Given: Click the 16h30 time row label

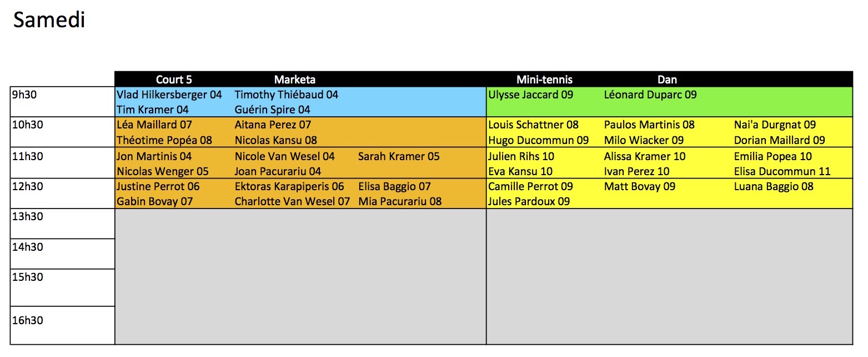Looking at the screenshot, I should pyautogui.click(x=63, y=325).
